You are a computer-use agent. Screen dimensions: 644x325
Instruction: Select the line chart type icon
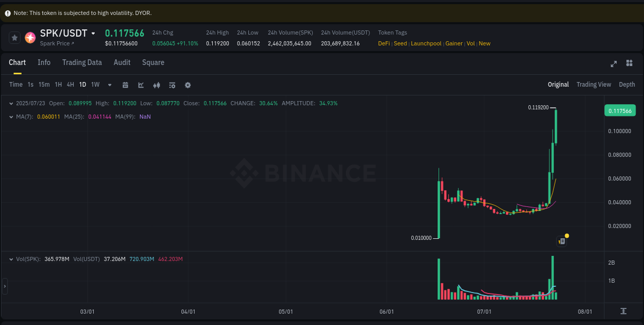click(141, 84)
